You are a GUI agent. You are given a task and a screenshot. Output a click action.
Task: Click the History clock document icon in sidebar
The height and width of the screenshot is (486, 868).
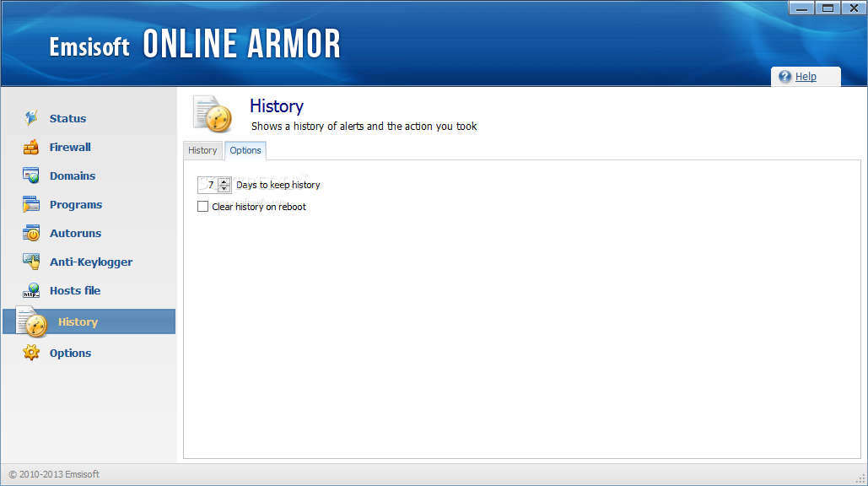tap(31, 321)
